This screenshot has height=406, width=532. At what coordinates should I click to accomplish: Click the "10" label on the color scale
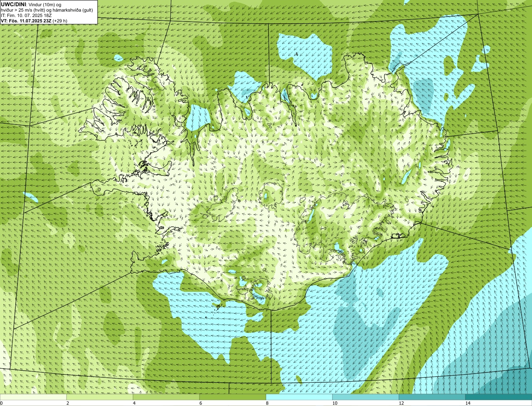click(335, 403)
